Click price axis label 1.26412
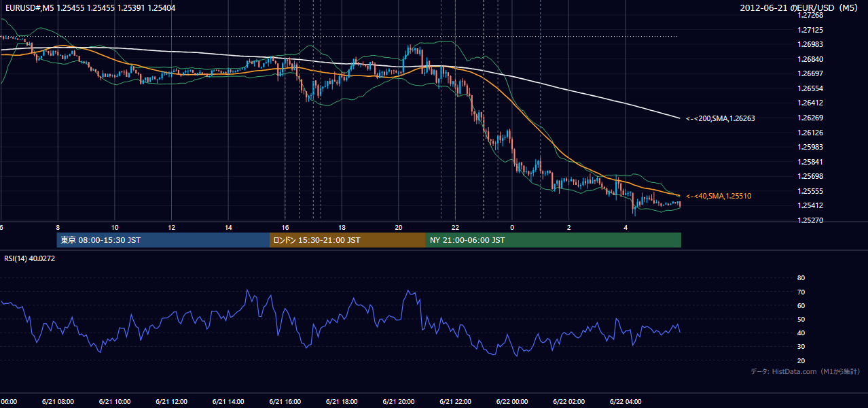 tap(811, 103)
